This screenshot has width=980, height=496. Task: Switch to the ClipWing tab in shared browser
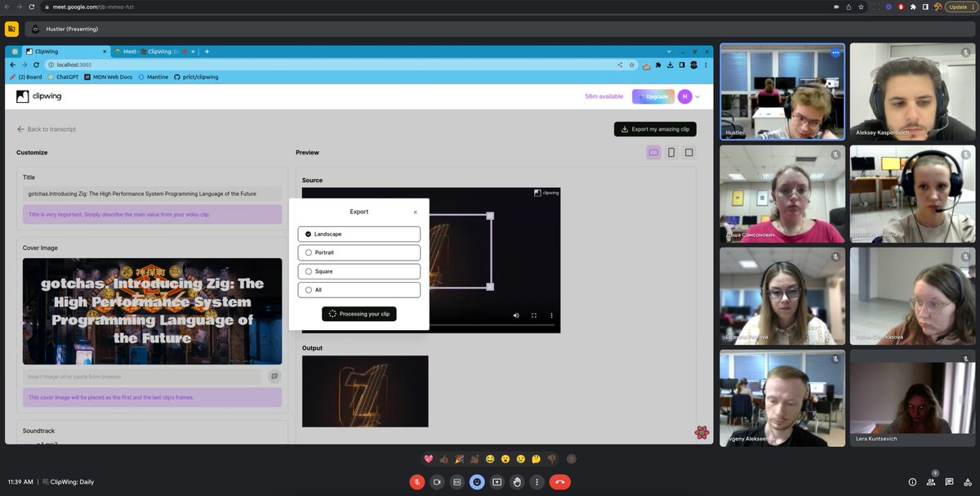click(65, 51)
